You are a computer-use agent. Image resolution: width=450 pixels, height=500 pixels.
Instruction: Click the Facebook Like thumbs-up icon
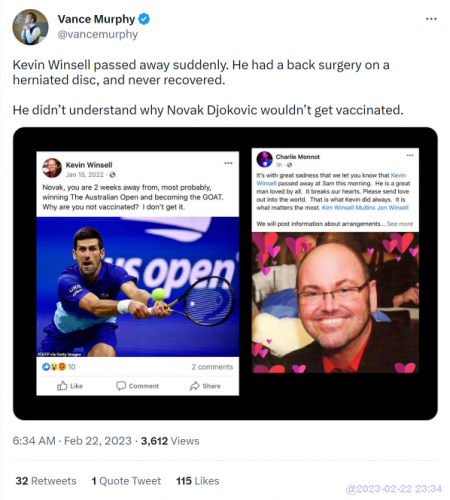click(x=62, y=386)
